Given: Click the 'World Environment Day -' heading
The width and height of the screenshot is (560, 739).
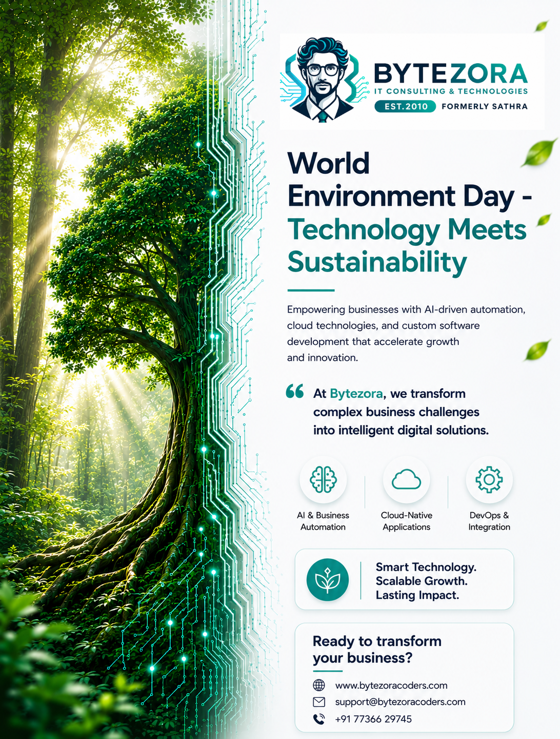Looking at the screenshot, I should coord(409,180).
